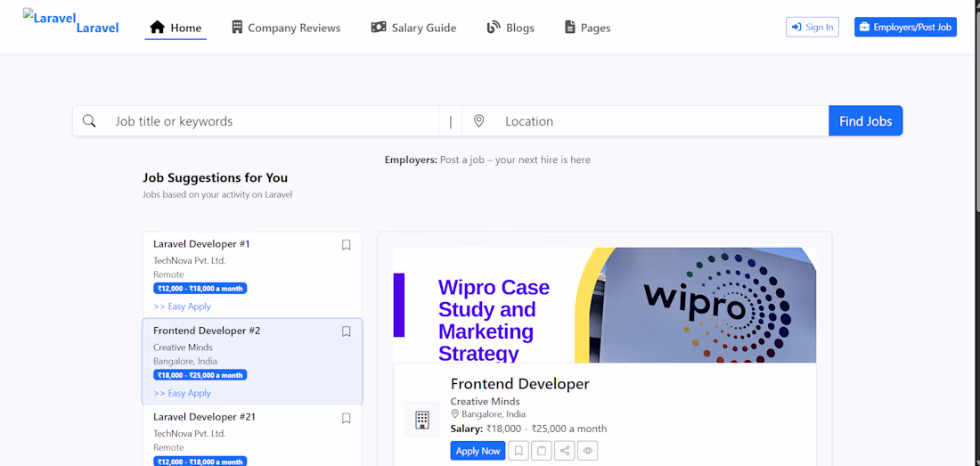The height and width of the screenshot is (466, 980).
Task: Bookmark the Laravel Developer #21 job
Action: pyautogui.click(x=347, y=419)
